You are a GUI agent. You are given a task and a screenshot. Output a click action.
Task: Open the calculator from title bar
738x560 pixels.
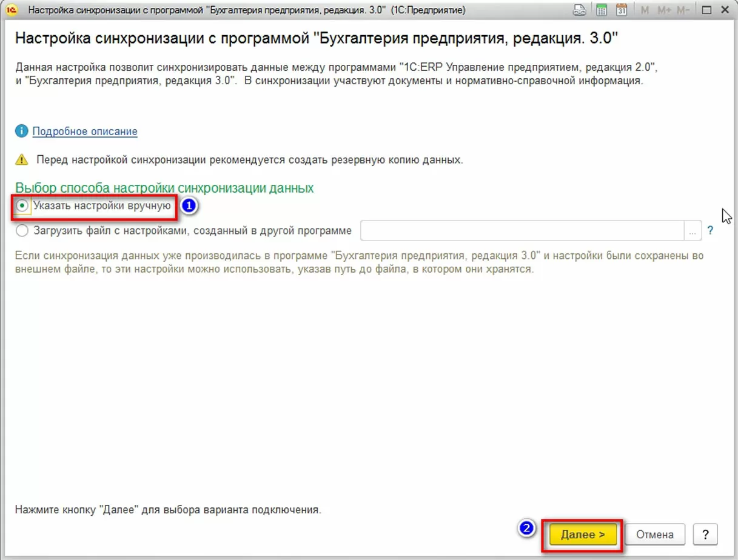pyautogui.click(x=602, y=10)
